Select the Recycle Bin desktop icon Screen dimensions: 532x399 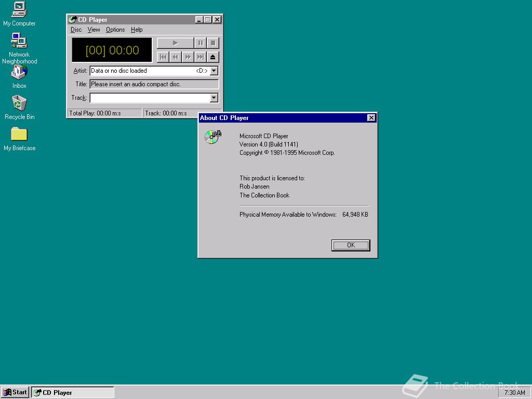[x=19, y=107]
